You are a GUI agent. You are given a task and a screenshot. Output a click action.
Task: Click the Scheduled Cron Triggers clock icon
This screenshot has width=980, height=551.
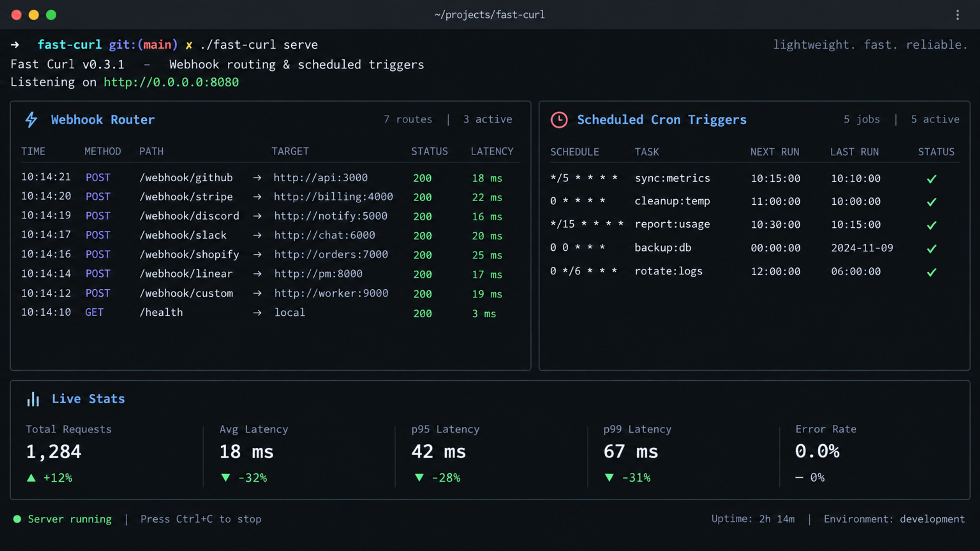559,120
